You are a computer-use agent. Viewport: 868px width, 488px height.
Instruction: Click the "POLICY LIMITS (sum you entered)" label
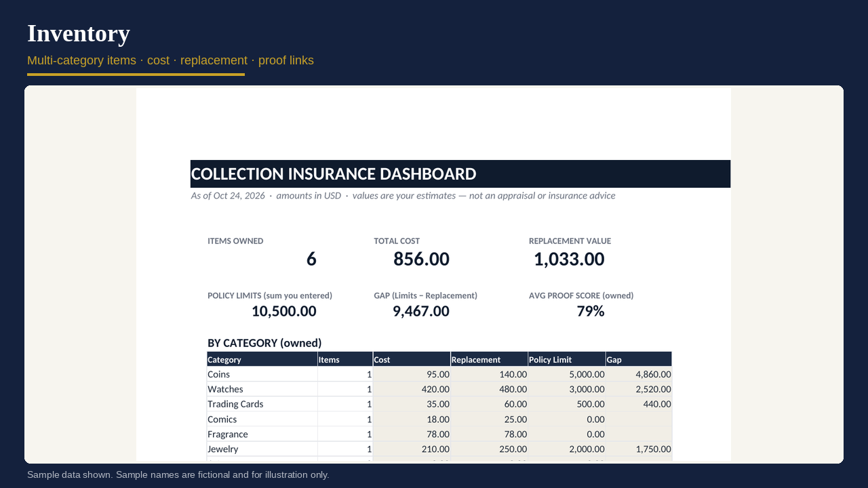(x=270, y=296)
